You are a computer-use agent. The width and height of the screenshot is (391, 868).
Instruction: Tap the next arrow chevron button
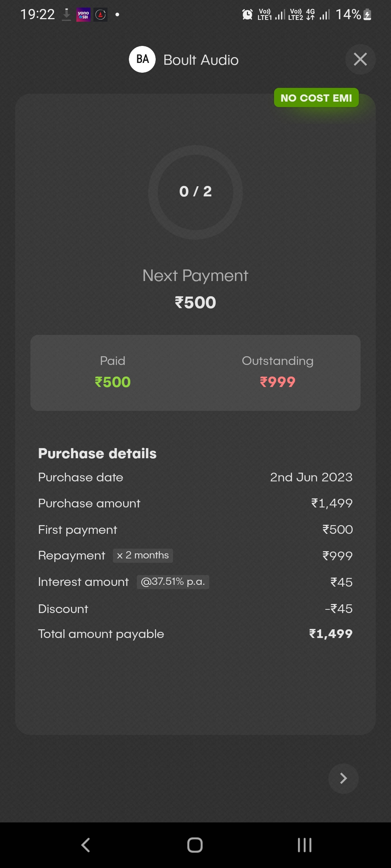click(343, 778)
